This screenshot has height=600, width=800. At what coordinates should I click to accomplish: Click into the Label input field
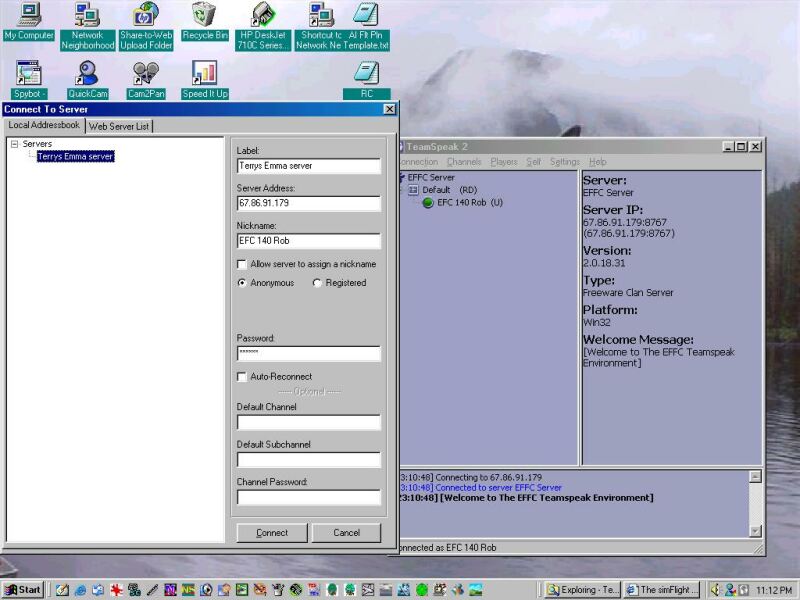pos(309,166)
